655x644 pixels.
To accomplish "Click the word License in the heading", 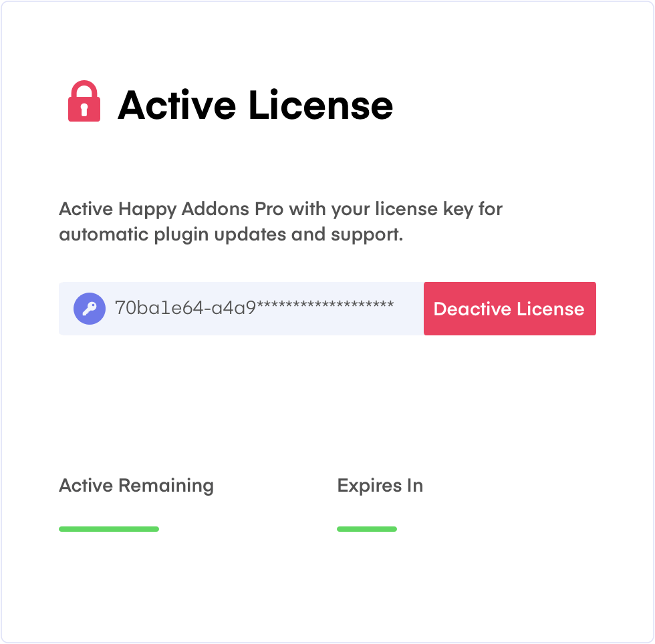I will (x=321, y=106).
